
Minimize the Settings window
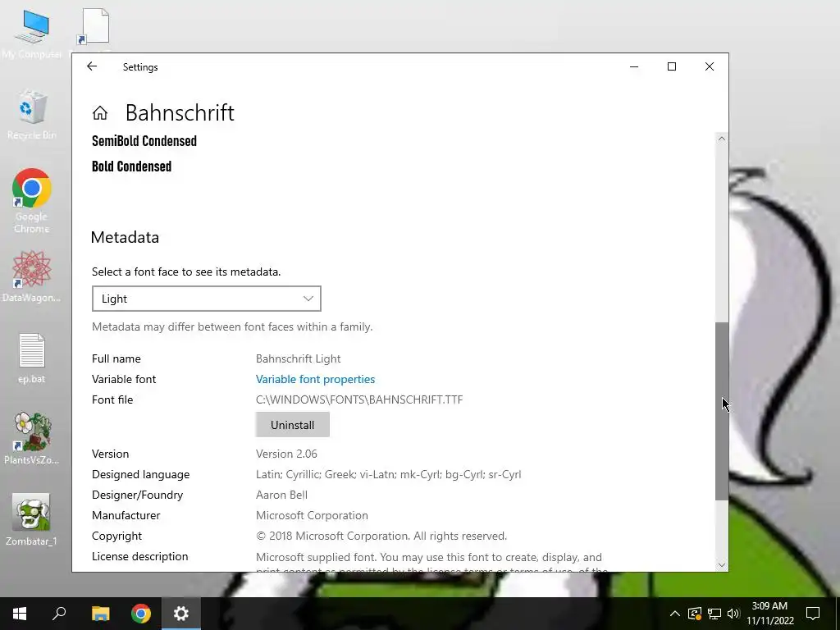coord(634,66)
